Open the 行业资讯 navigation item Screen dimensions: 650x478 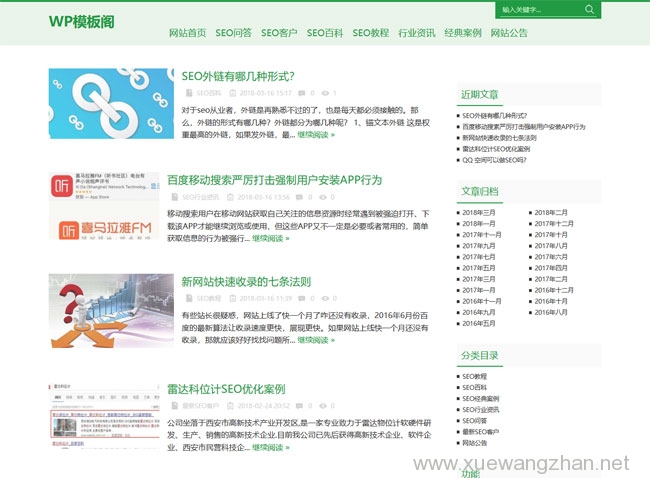[x=416, y=33]
